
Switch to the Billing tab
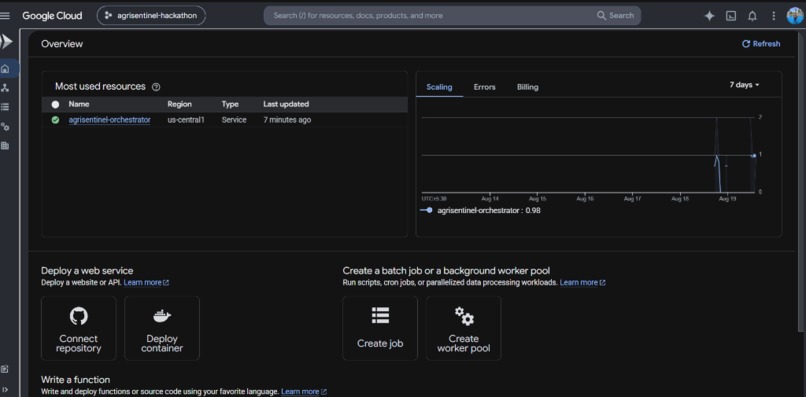coord(527,87)
